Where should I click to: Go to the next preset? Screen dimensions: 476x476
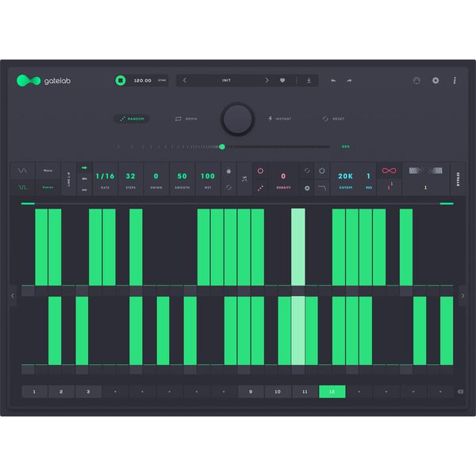pos(267,80)
